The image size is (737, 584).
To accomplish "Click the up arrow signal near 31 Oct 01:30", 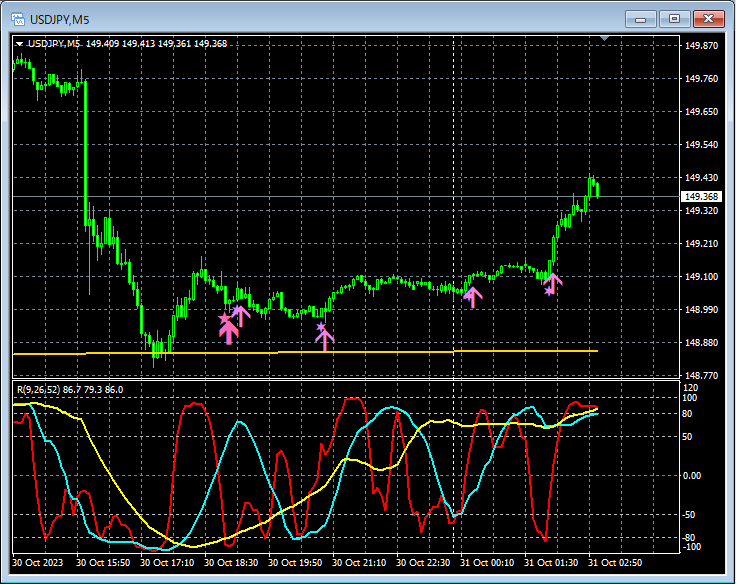I will point(553,283).
